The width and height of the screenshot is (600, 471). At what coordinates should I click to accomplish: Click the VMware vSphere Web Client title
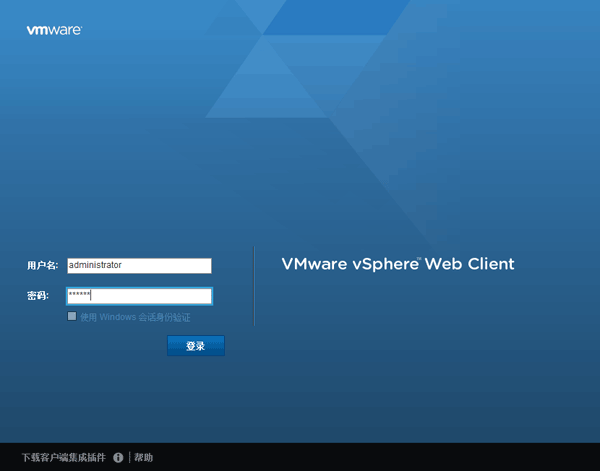(x=398, y=264)
